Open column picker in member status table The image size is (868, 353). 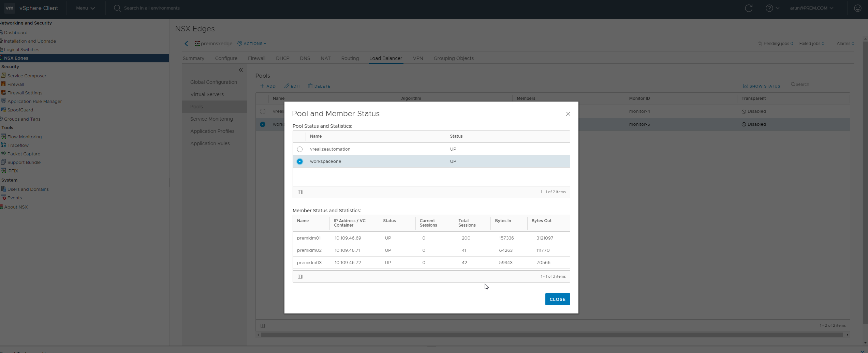click(x=300, y=277)
